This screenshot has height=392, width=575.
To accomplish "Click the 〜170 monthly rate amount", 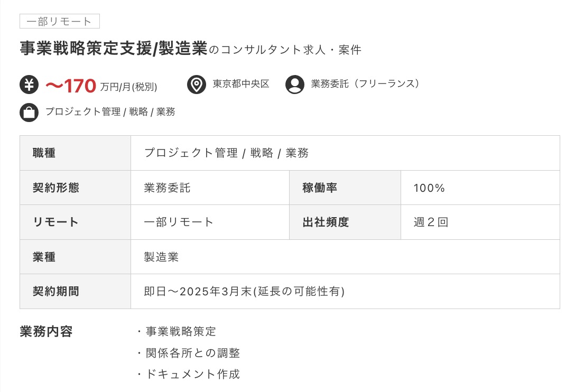I will coord(71,85).
